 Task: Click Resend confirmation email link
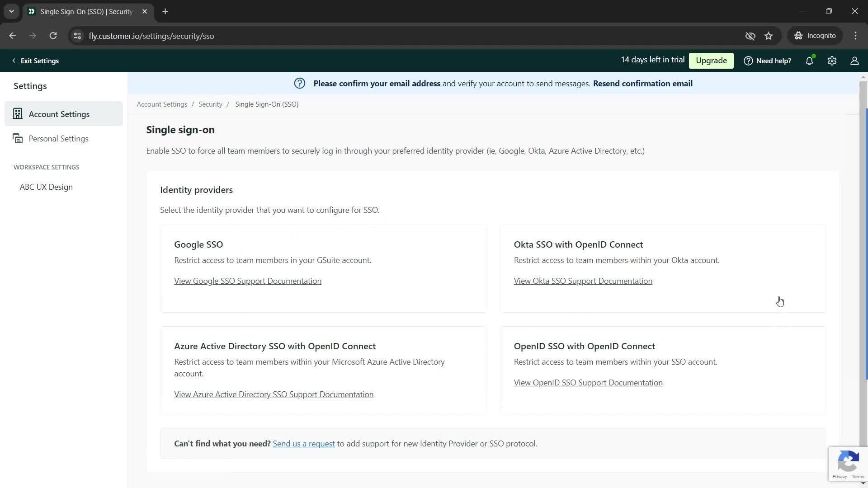[x=643, y=84]
